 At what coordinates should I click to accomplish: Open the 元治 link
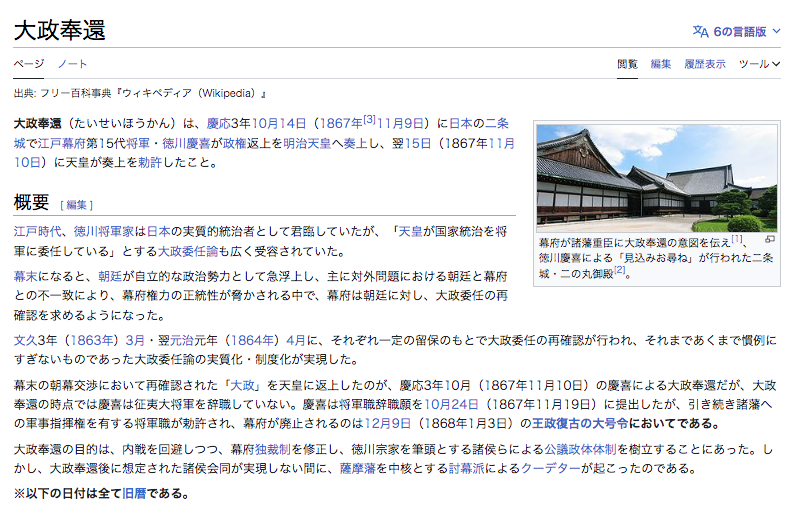coord(181,340)
